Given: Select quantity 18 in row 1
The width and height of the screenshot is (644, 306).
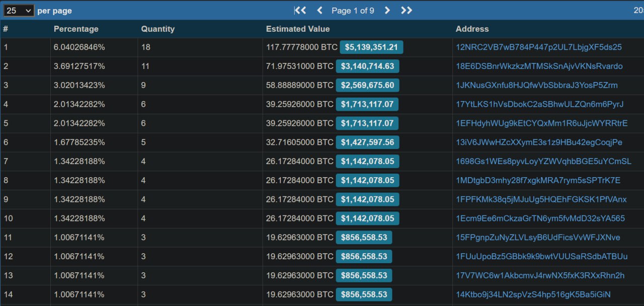Looking at the screenshot, I should (146, 47).
